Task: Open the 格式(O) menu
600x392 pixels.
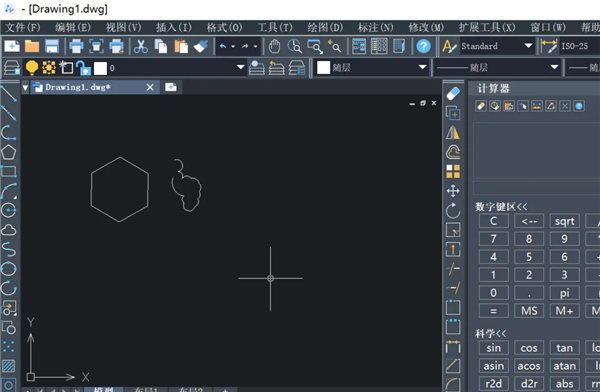Action: click(224, 28)
